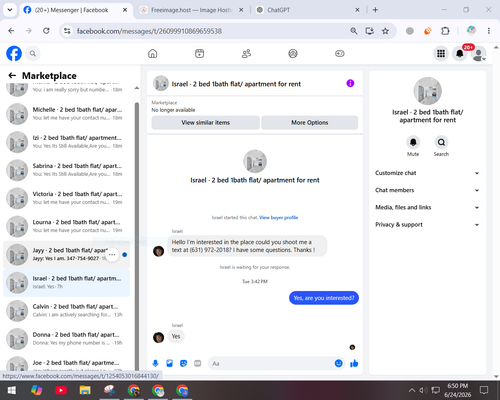Reload the page

(46, 31)
